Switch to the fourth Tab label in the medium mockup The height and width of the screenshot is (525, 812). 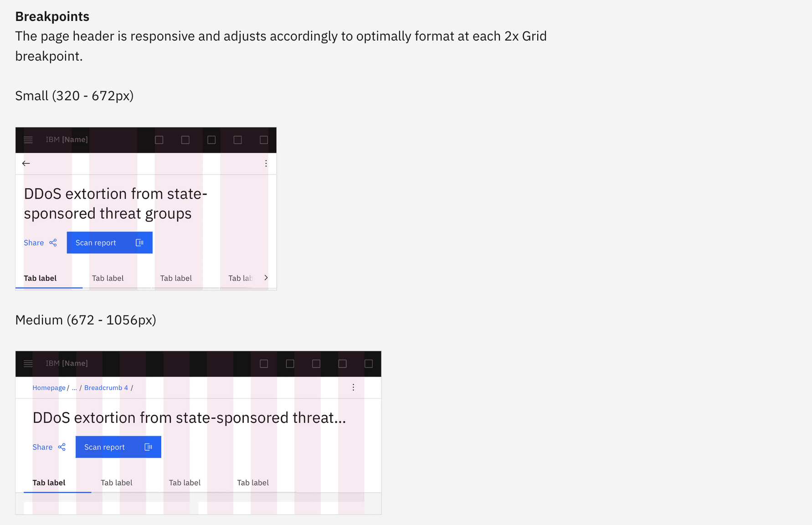pos(253,483)
